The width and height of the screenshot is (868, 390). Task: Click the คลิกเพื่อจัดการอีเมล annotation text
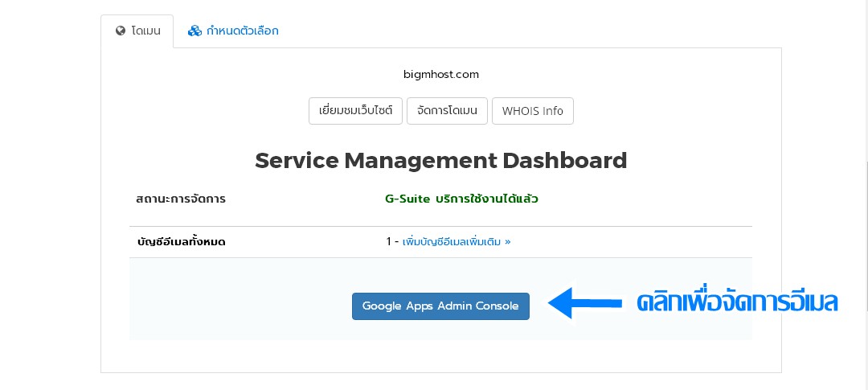[x=737, y=303]
